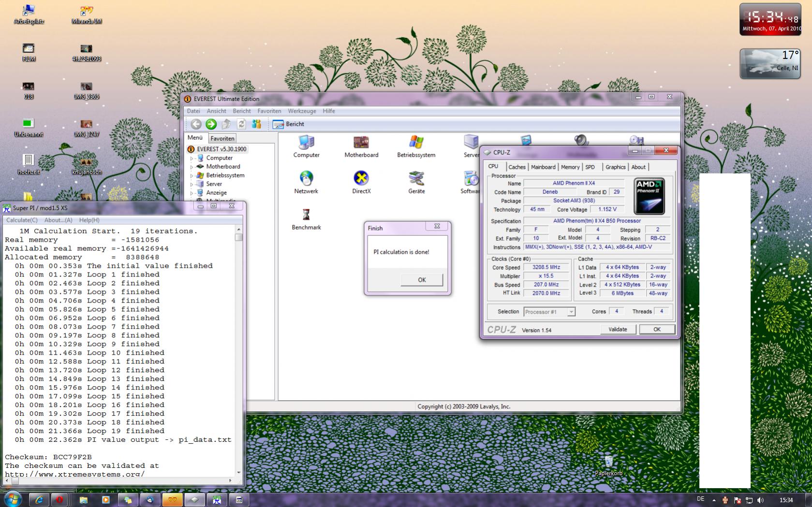The image size is (812, 507).
Task: Click the users icon in EVEREST toolbar
Action: [x=256, y=124]
